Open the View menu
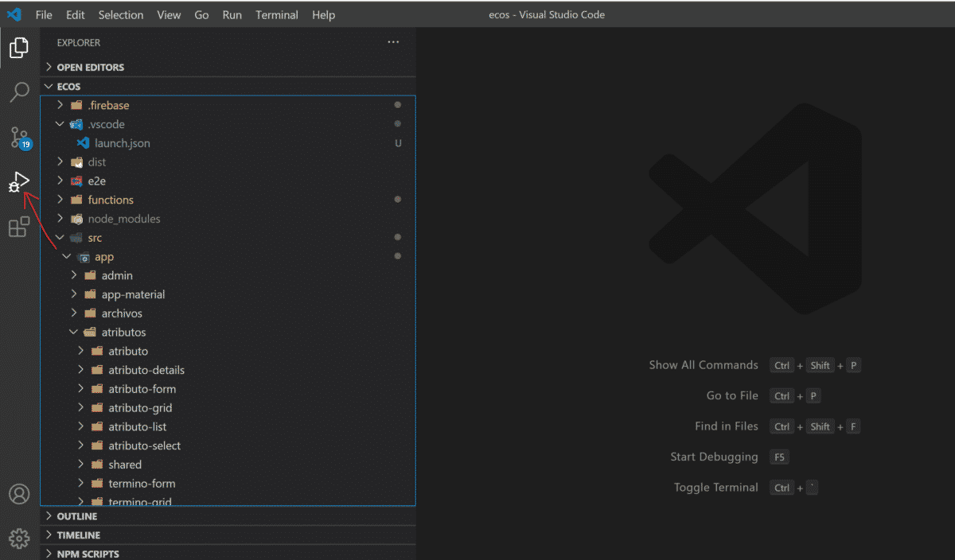 (169, 14)
